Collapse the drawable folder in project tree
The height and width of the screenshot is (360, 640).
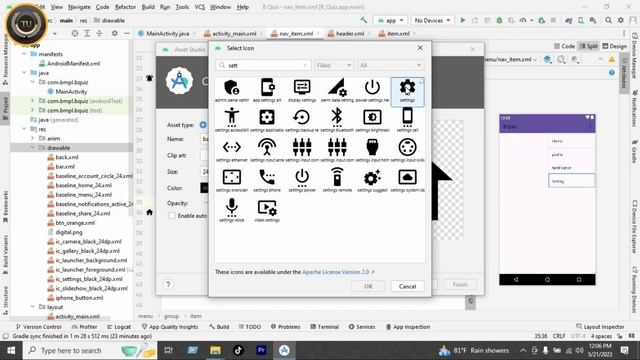coord(33,148)
